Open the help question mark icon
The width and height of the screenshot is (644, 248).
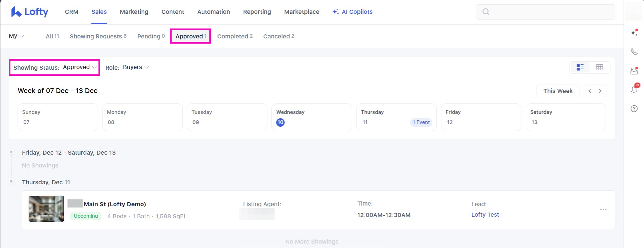(x=634, y=108)
